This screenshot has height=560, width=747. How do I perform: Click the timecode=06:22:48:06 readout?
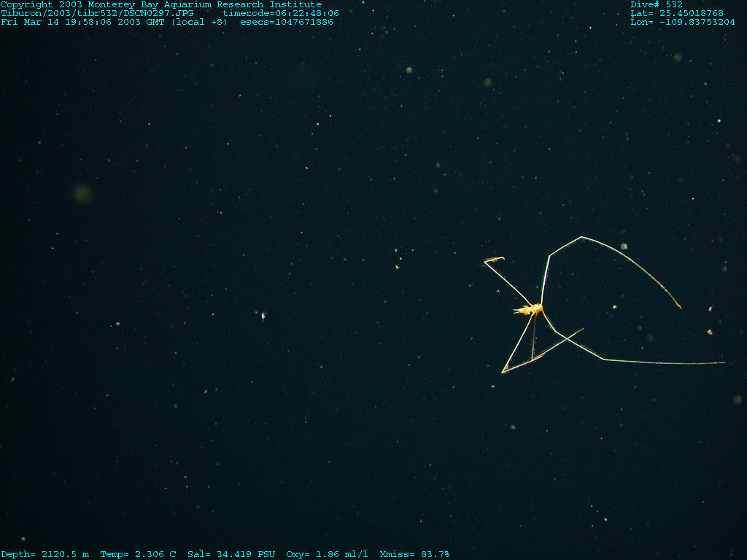coord(281,13)
